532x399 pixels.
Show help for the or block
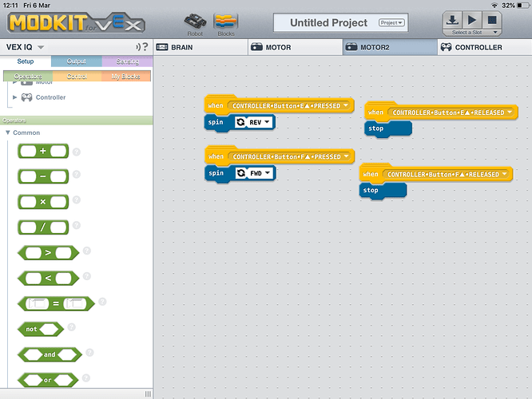pyautogui.click(x=86, y=377)
